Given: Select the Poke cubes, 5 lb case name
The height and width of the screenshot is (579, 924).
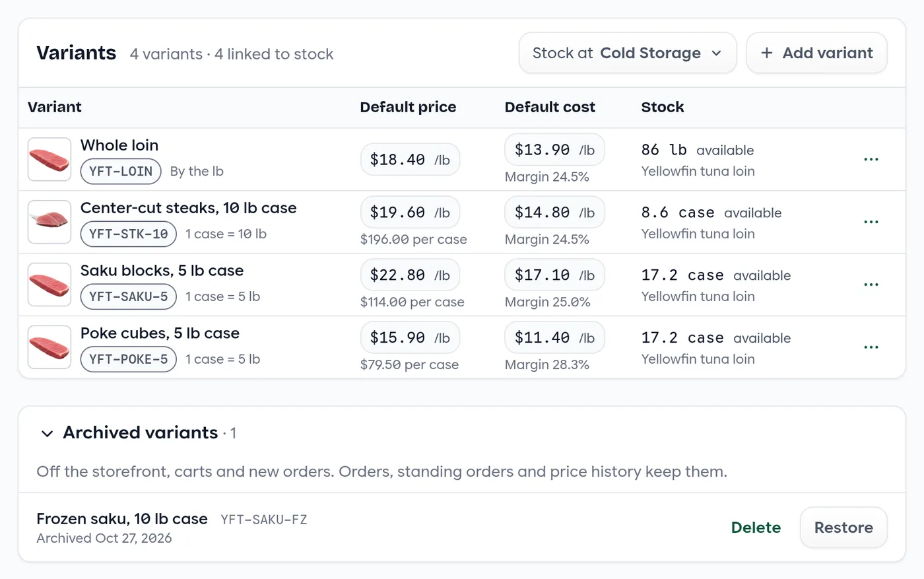Looking at the screenshot, I should (x=160, y=333).
